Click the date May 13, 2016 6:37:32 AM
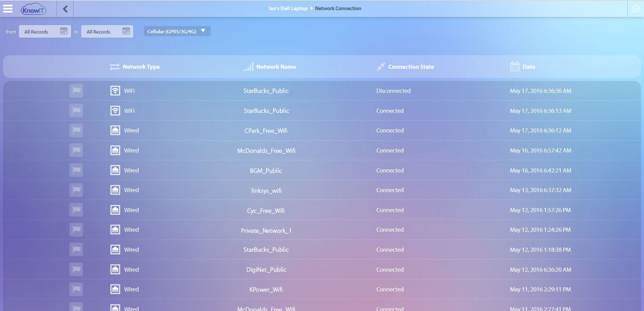This screenshot has width=644, height=311. coord(540,190)
